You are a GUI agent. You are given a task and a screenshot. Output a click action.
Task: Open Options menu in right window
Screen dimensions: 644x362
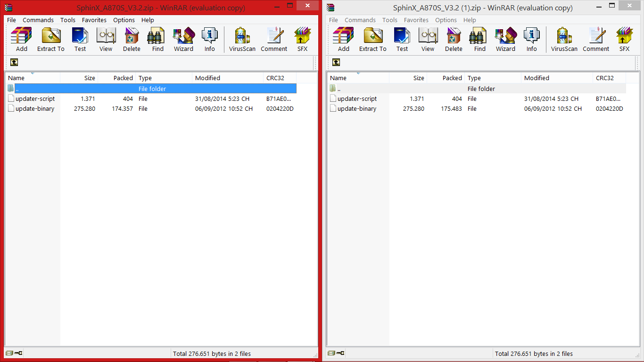click(446, 20)
